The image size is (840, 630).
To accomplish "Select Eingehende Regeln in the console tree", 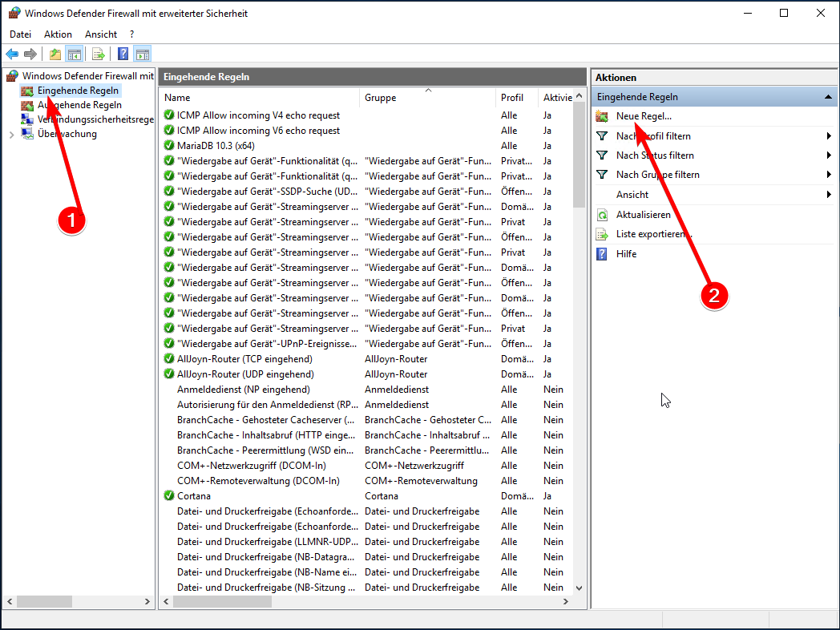I will pyautogui.click(x=78, y=91).
